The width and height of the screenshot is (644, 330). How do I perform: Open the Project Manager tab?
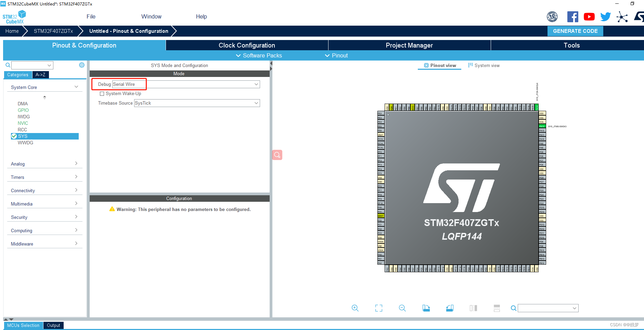409,45
